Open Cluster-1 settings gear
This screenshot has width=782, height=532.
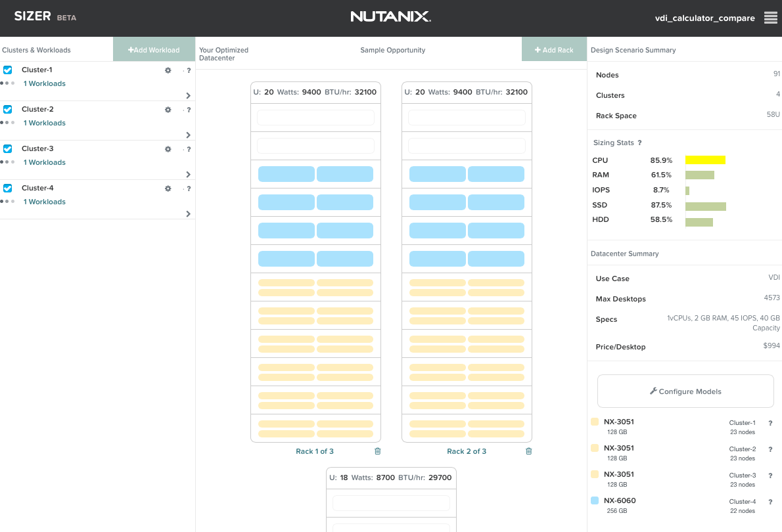click(168, 70)
